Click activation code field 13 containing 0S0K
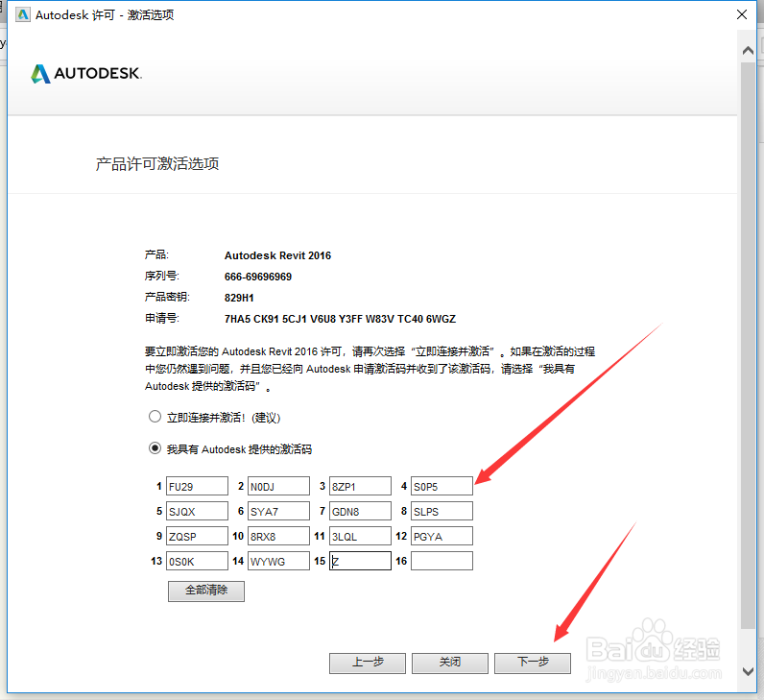The height and width of the screenshot is (700, 764). pyautogui.click(x=197, y=561)
